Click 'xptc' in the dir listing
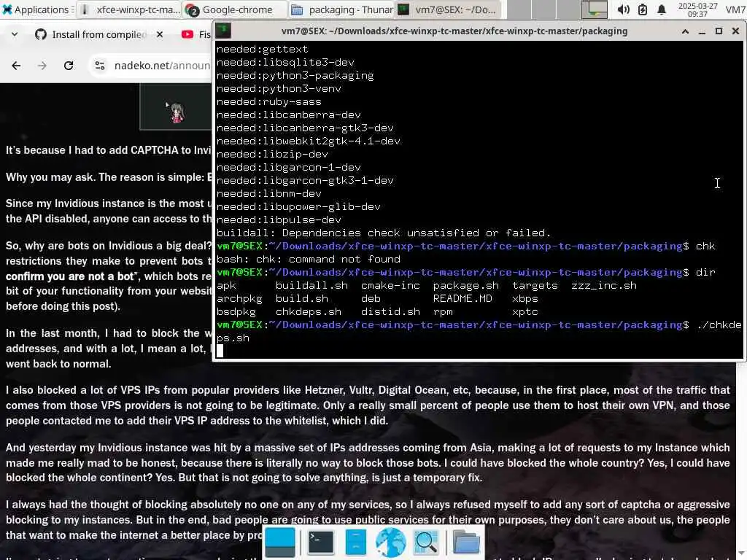 [x=525, y=312]
